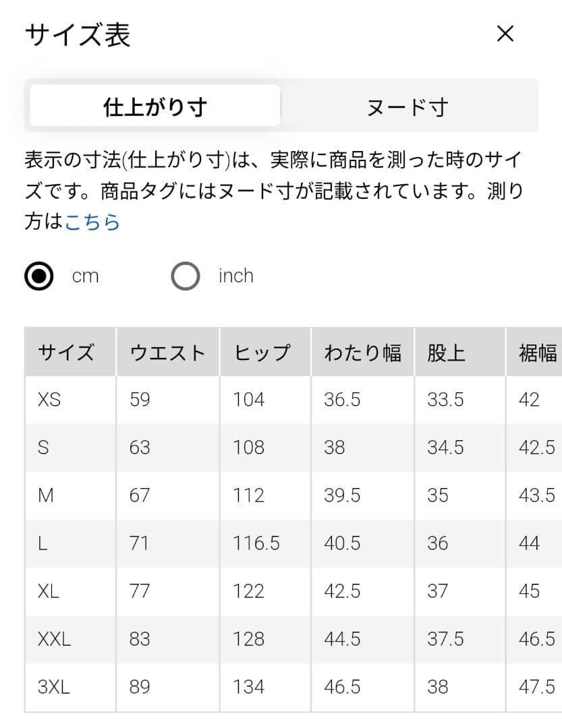This screenshot has height=728, width=562.
Task: Click the S row waist value 63
Action: [x=140, y=448]
